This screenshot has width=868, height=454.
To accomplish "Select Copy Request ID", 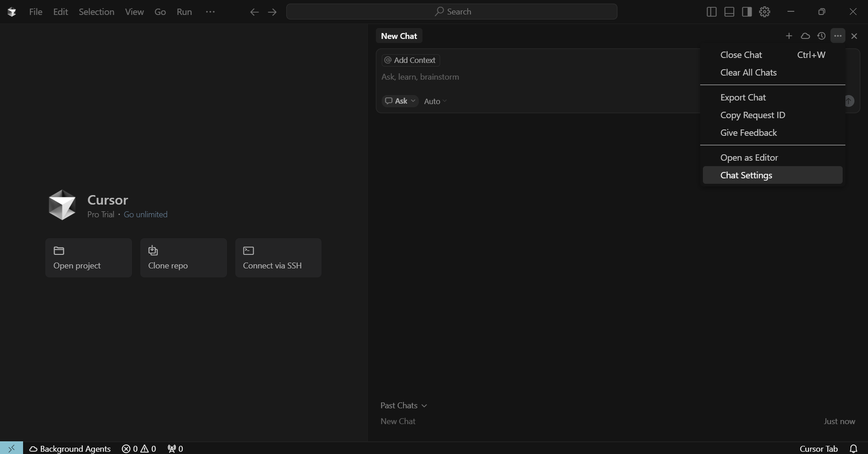I will [773, 115].
